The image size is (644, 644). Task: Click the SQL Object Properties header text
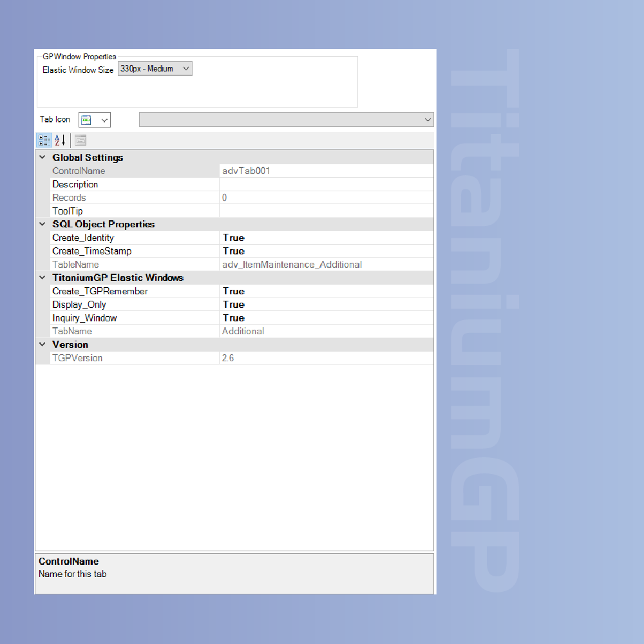tap(104, 224)
